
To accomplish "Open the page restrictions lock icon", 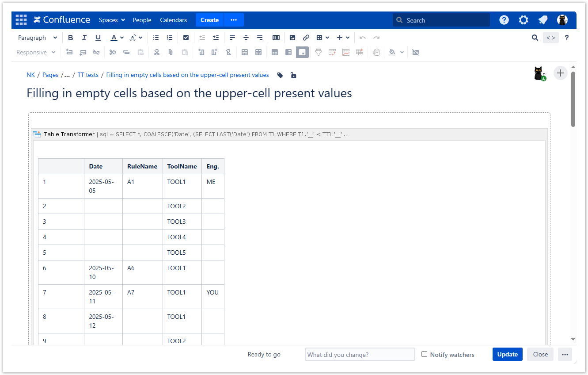I will (293, 75).
